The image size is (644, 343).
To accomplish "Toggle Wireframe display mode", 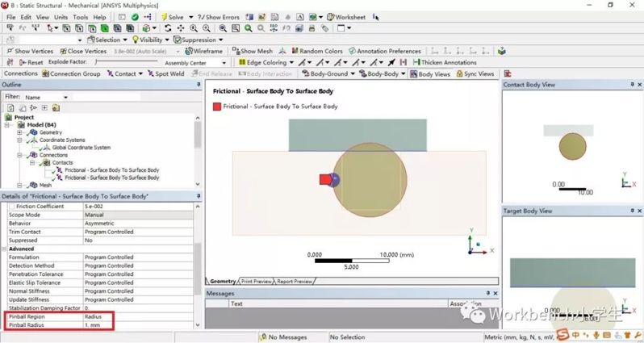I will point(203,51).
